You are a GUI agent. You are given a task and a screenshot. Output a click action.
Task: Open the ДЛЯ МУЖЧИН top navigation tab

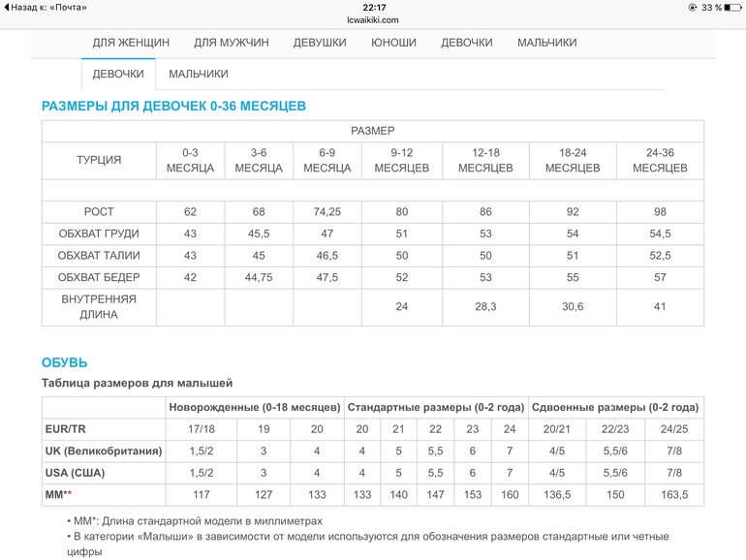[231, 43]
